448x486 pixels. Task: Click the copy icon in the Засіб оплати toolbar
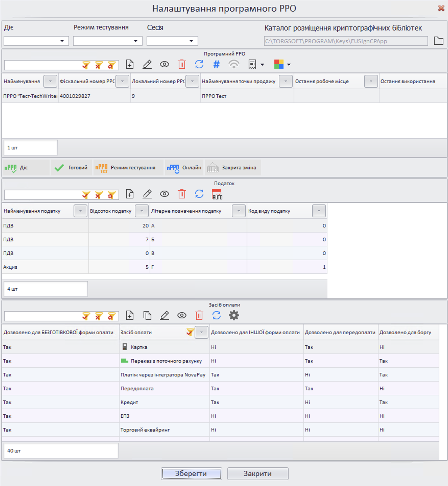(147, 315)
